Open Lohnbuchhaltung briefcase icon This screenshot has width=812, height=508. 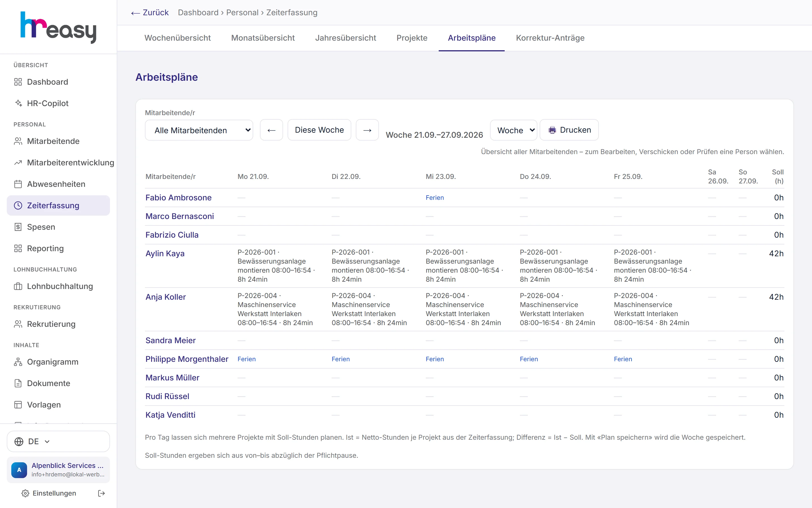[18, 286]
